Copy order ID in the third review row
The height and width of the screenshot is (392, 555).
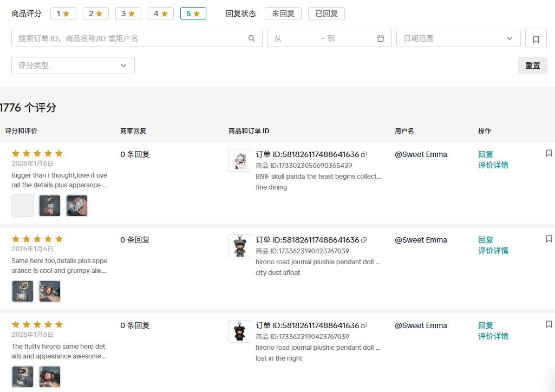coord(364,325)
